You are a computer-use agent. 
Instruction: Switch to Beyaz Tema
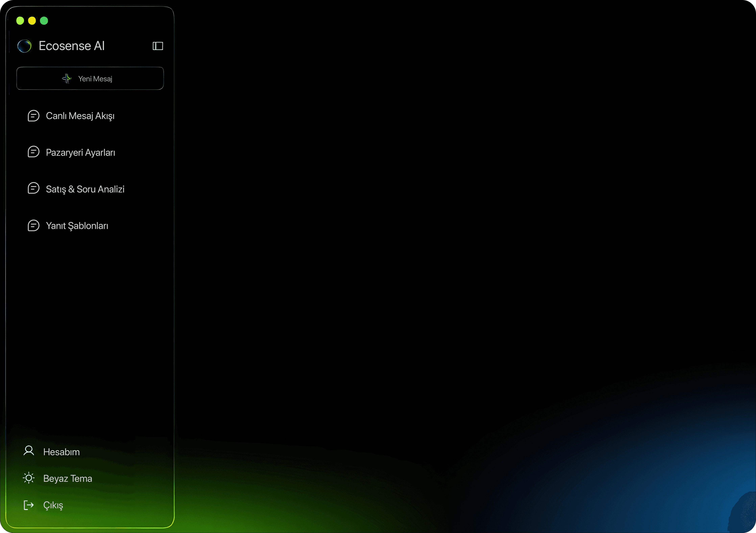[x=67, y=478]
